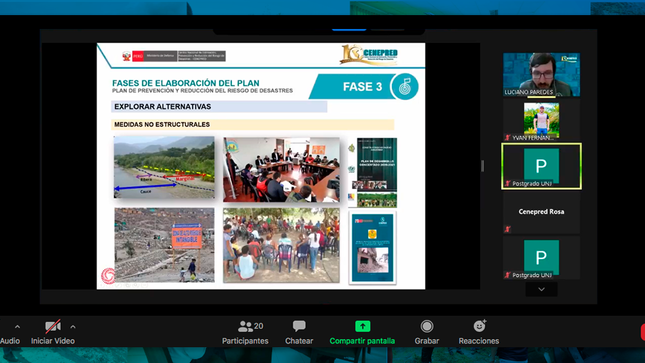Expand the audio options caret
The width and height of the screenshot is (645, 363).
[x=17, y=327]
